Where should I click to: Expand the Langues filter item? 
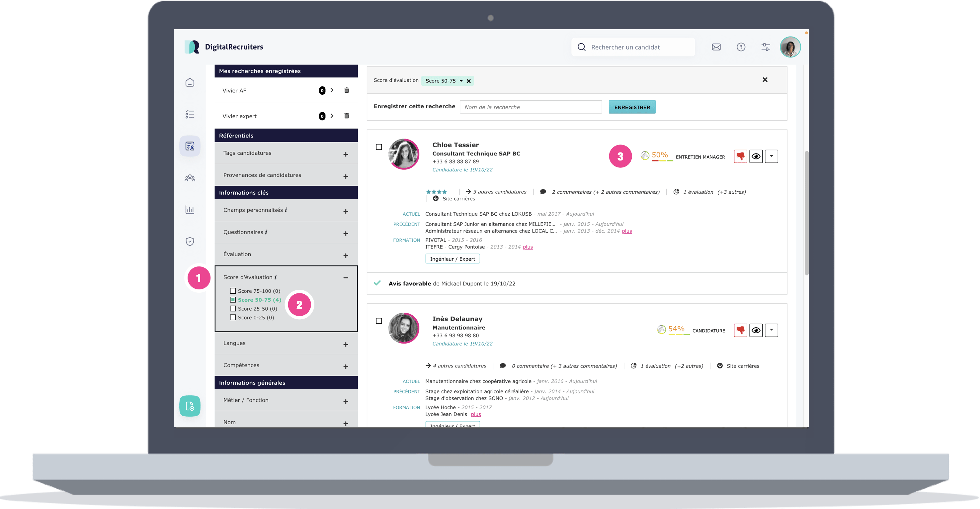(346, 345)
